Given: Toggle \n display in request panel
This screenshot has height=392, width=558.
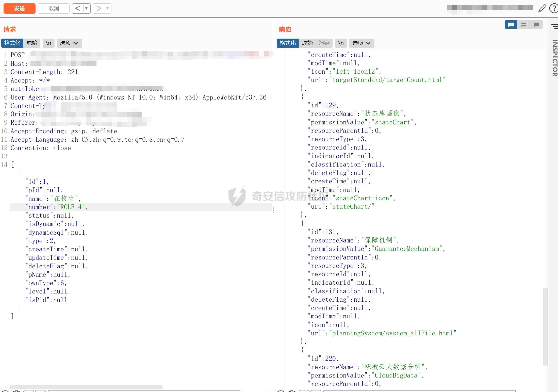Looking at the screenshot, I should 48,43.
